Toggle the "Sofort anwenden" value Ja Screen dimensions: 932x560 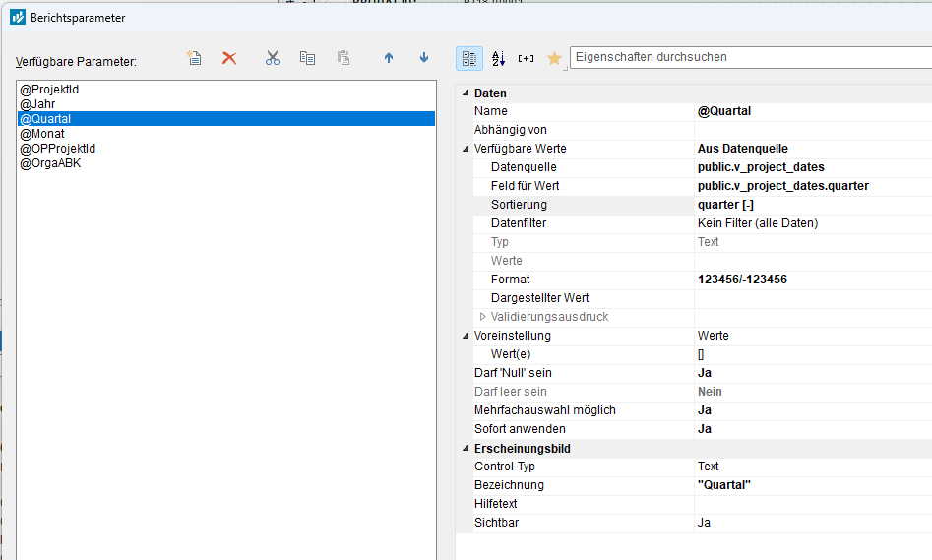tap(705, 429)
